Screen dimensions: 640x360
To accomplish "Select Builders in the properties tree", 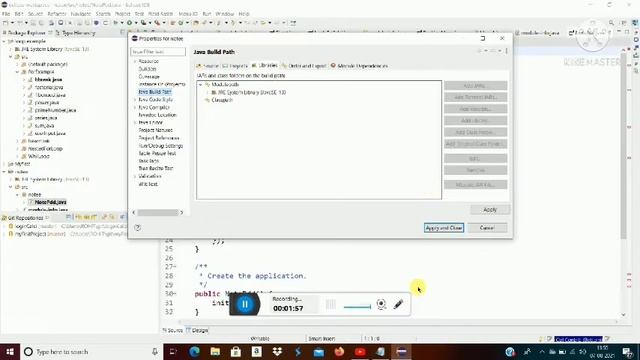I will (x=147, y=69).
